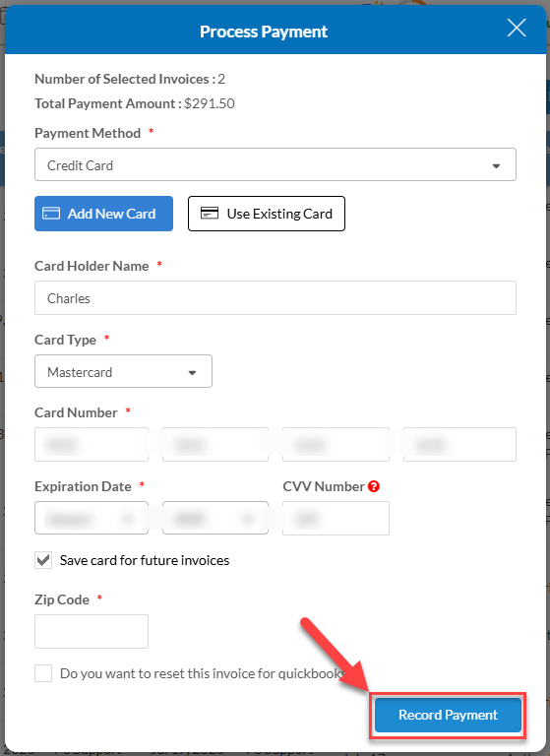Click the third Card Number box
Screen dimensions: 550x756
[x=336, y=444]
